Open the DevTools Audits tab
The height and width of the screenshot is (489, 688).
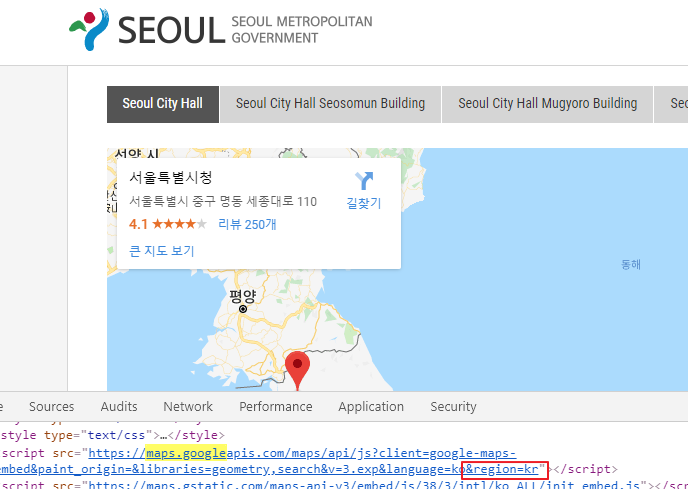[119, 406]
